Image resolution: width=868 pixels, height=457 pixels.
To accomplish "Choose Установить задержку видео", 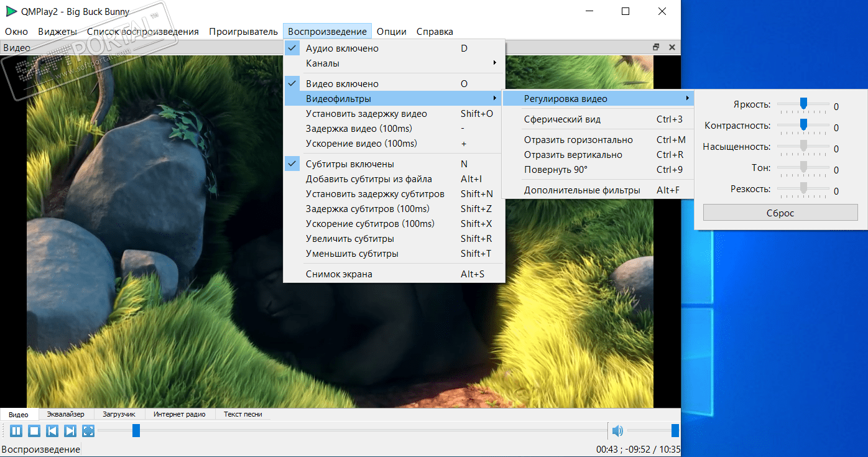I will click(x=394, y=114).
